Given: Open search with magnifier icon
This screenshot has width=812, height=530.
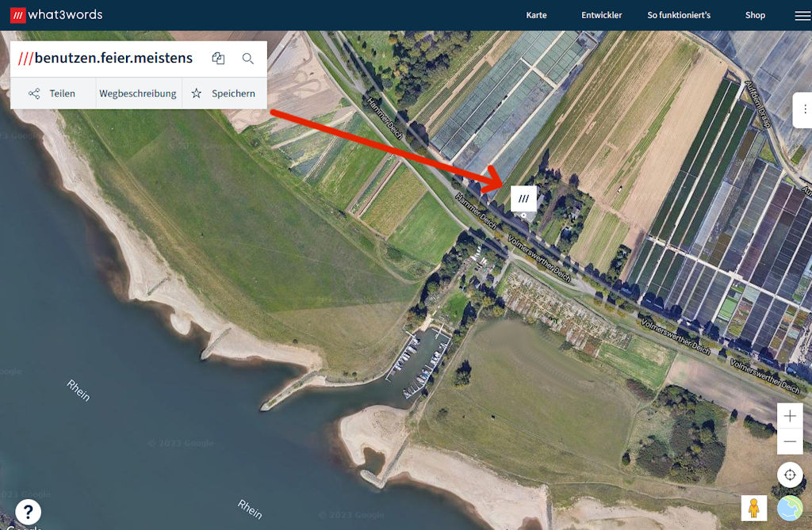Looking at the screenshot, I should (x=248, y=59).
